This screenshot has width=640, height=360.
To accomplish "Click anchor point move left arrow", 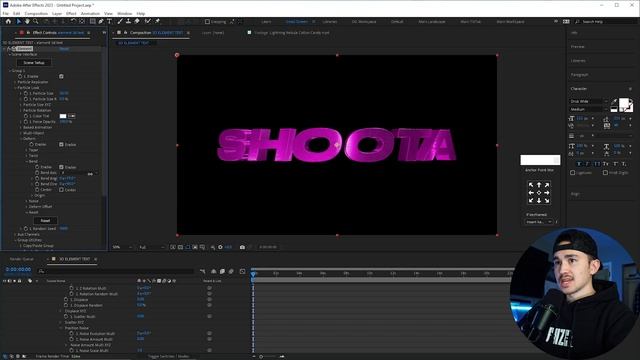I will pos(531,193).
